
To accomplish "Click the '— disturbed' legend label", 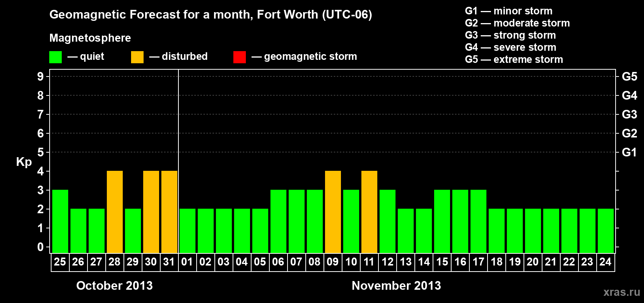I will coord(178,57).
